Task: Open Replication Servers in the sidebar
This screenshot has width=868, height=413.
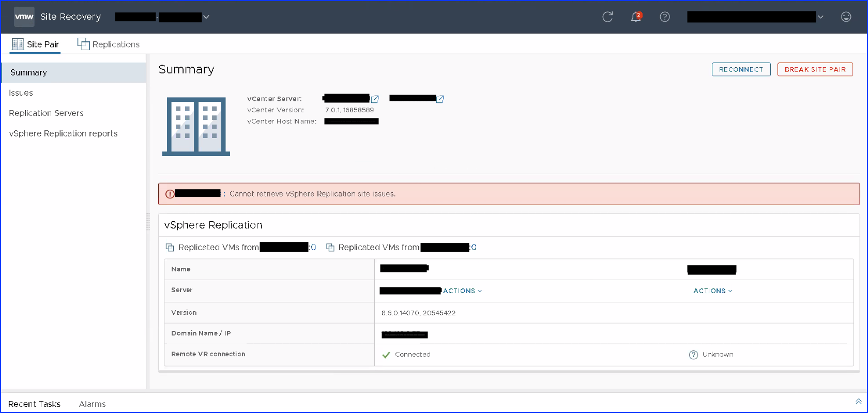Action: coord(46,113)
